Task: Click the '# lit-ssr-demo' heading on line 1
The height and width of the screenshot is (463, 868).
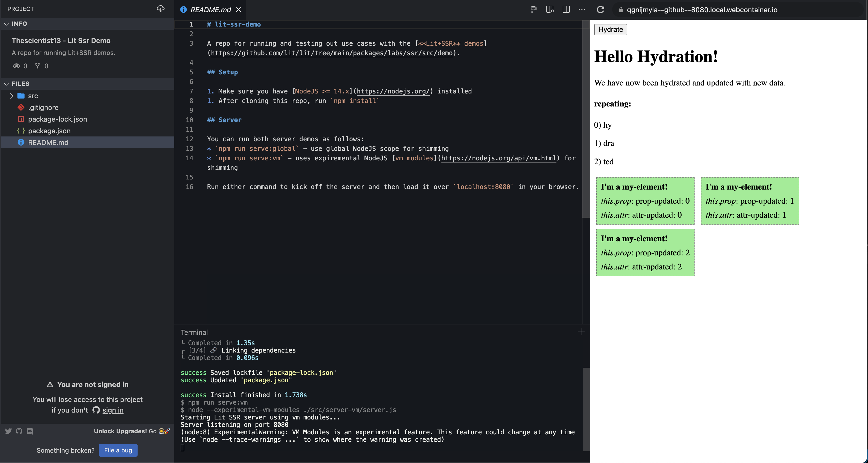Action: 233,24
